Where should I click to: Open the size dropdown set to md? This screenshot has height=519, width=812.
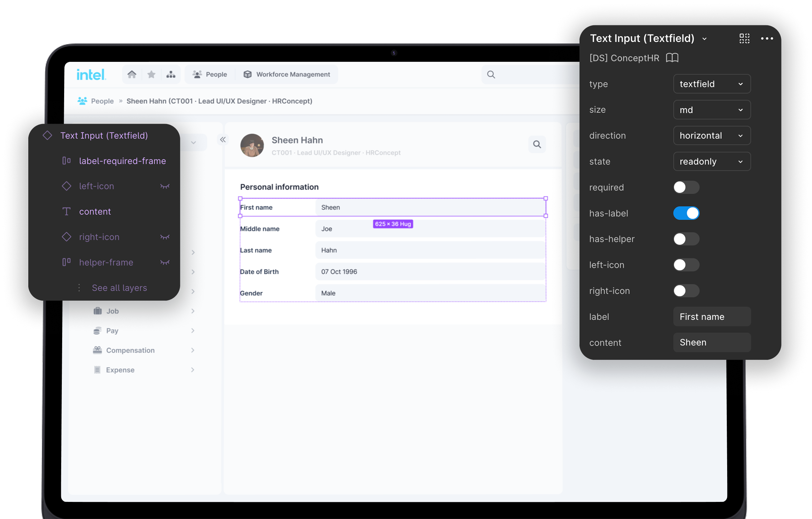pos(712,110)
